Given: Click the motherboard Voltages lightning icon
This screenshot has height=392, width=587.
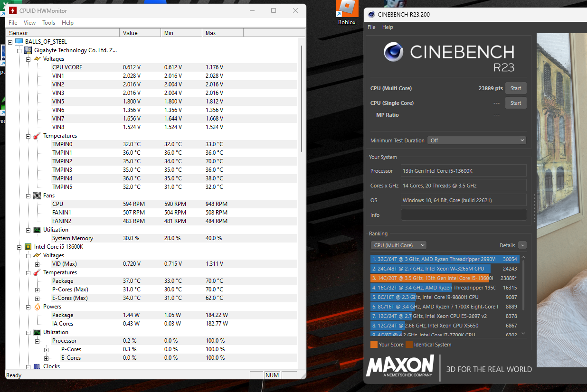Looking at the screenshot, I should pos(37,59).
